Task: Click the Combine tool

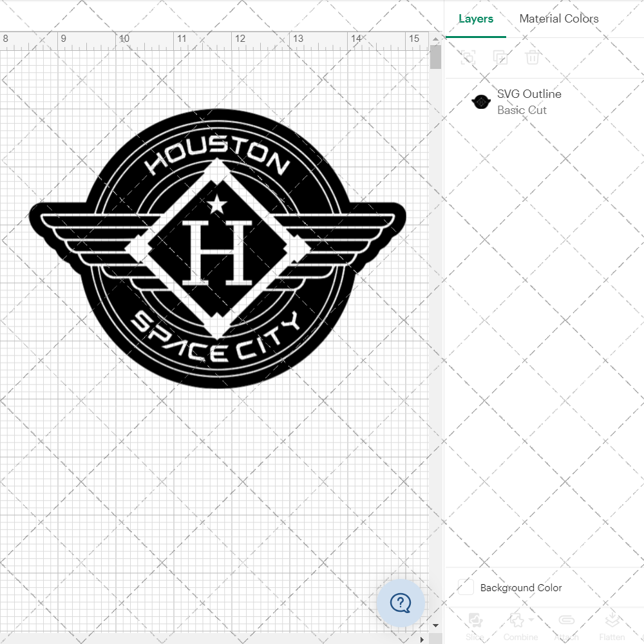Action: point(520,627)
